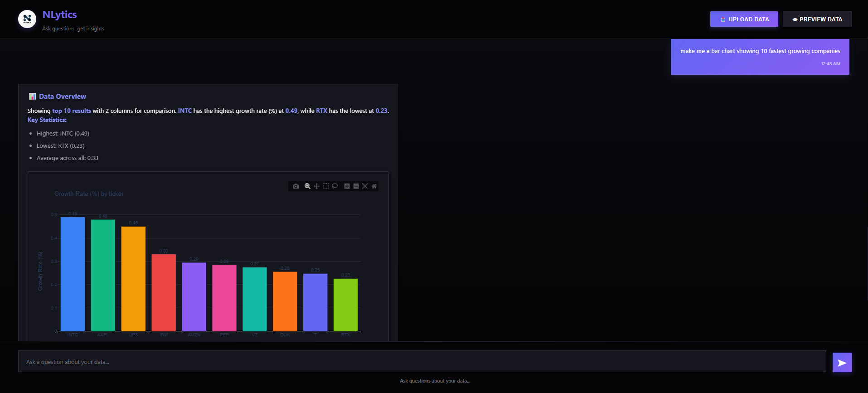This screenshot has height=393, width=868.
Task: Zoom in on the chart
Action: tap(347, 186)
